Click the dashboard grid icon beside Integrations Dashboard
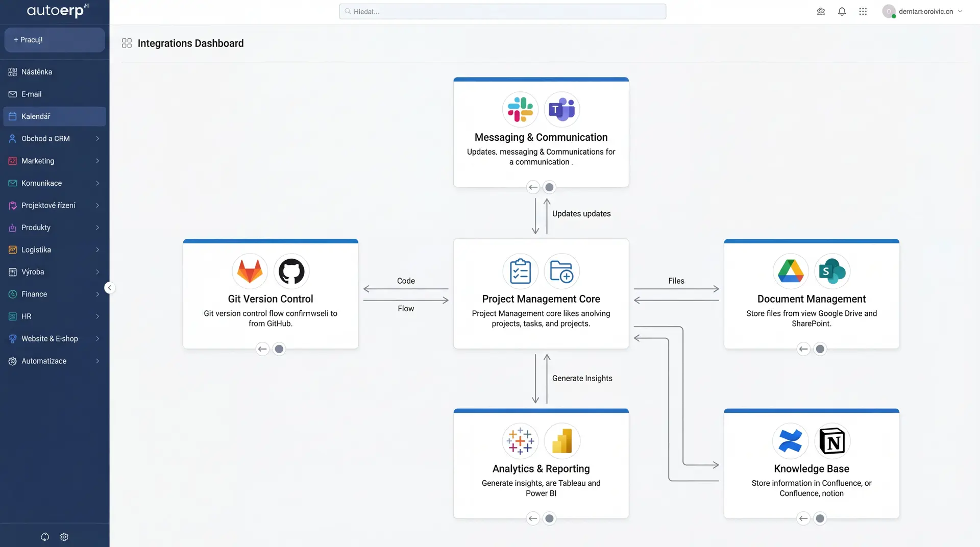 (127, 43)
